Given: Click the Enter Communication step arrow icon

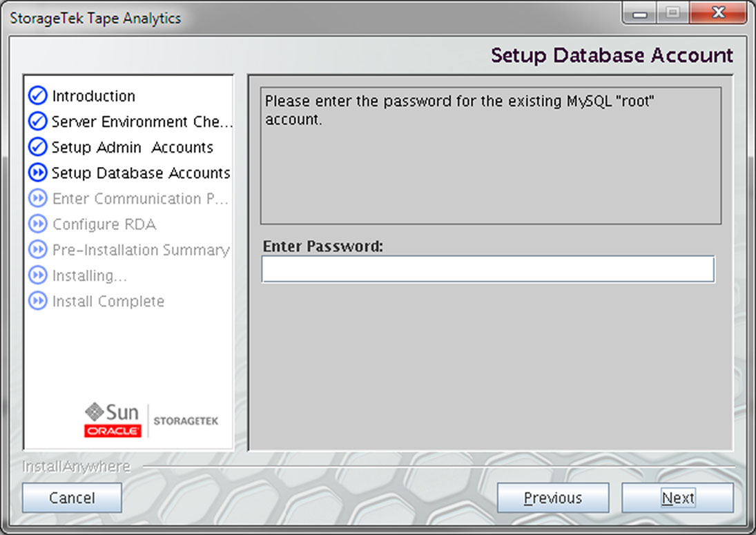Looking at the screenshot, I should point(37,198).
